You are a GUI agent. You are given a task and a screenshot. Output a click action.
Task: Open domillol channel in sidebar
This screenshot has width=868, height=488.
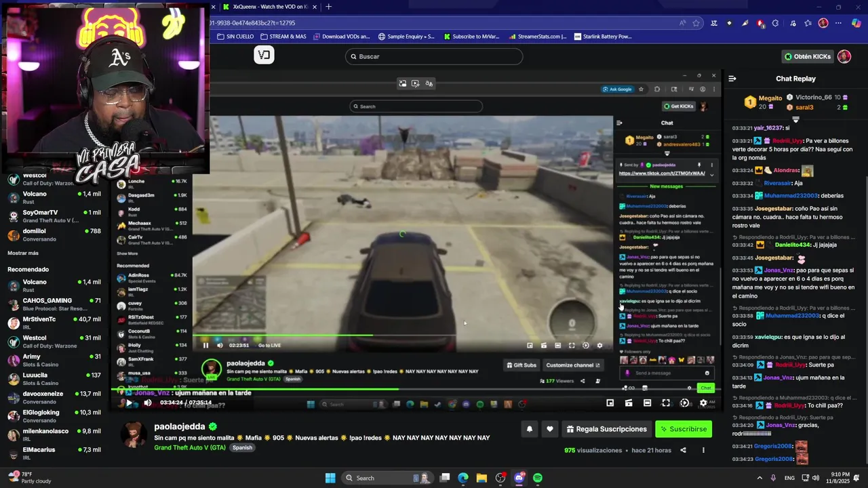(x=54, y=235)
